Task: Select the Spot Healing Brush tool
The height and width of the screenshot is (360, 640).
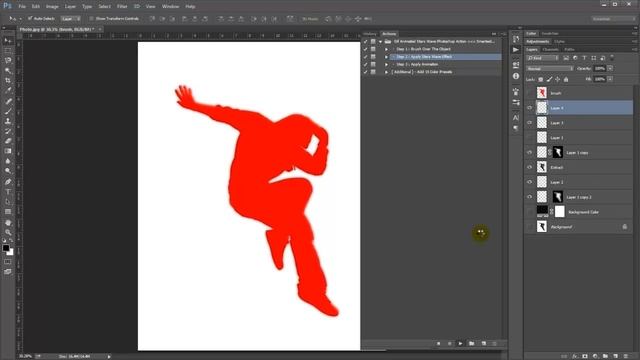Action: [x=8, y=101]
